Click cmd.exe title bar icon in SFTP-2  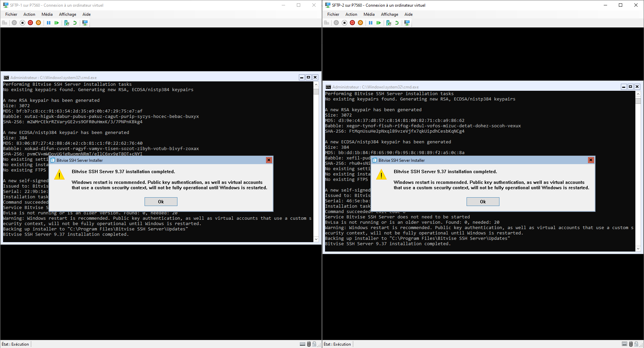click(328, 87)
